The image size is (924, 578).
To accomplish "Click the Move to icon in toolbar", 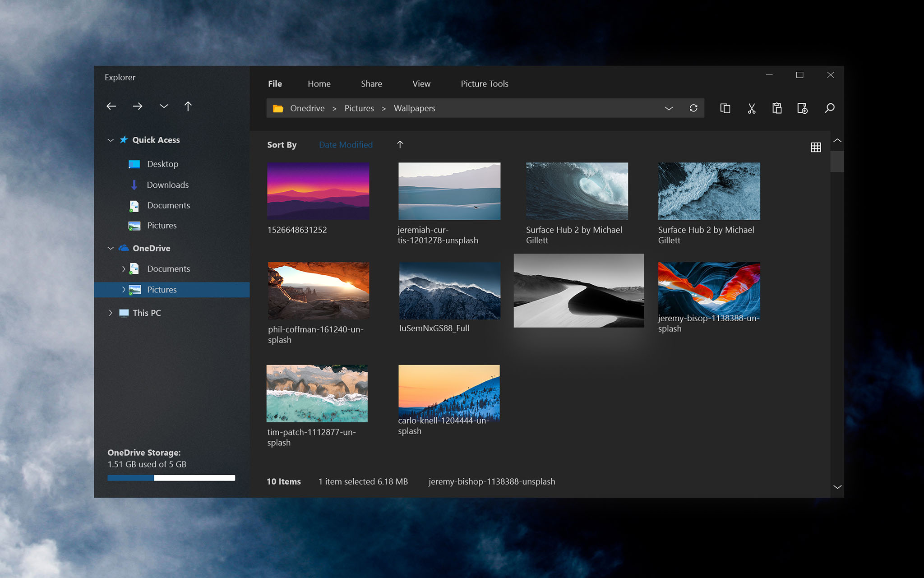I will coord(802,108).
